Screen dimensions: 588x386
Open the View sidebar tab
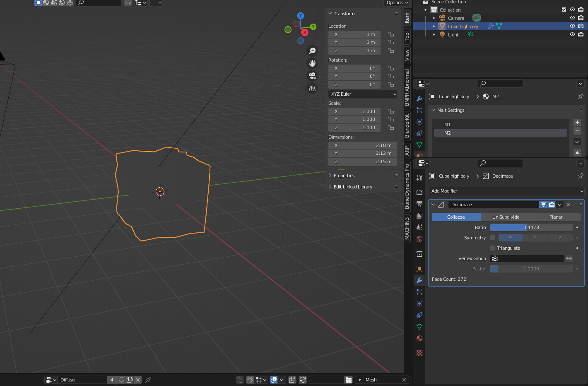(x=407, y=54)
